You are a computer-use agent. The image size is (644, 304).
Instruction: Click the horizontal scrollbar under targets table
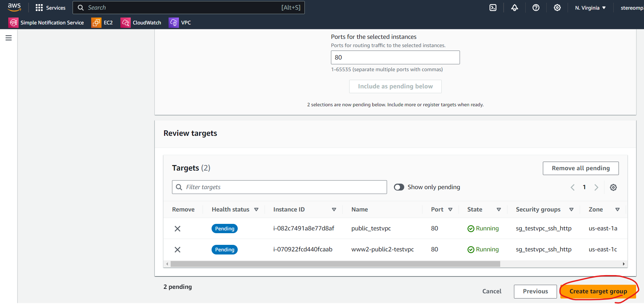click(x=335, y=264)
